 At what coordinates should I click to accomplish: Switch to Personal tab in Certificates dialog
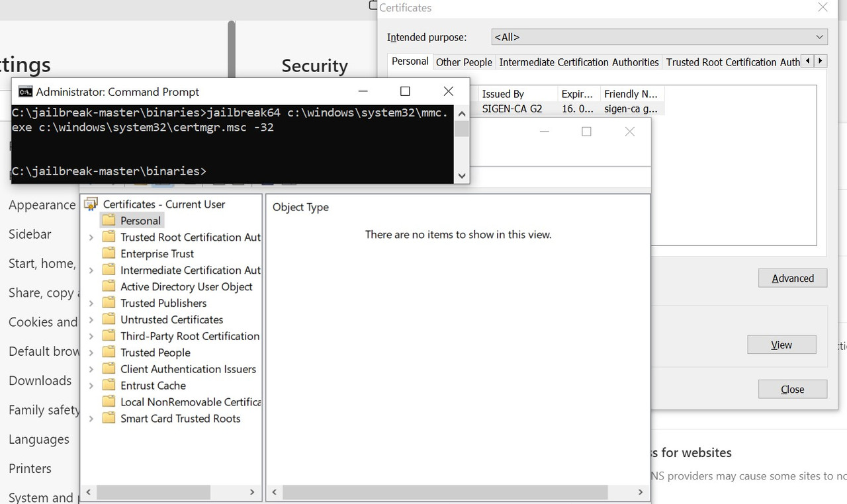point(410,62)
